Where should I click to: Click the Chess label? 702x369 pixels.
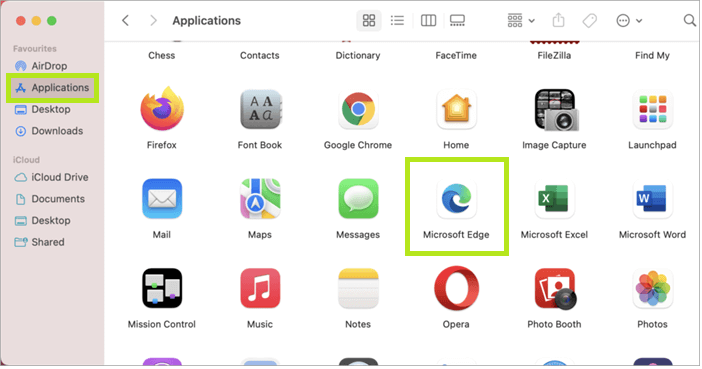(162, 56)
